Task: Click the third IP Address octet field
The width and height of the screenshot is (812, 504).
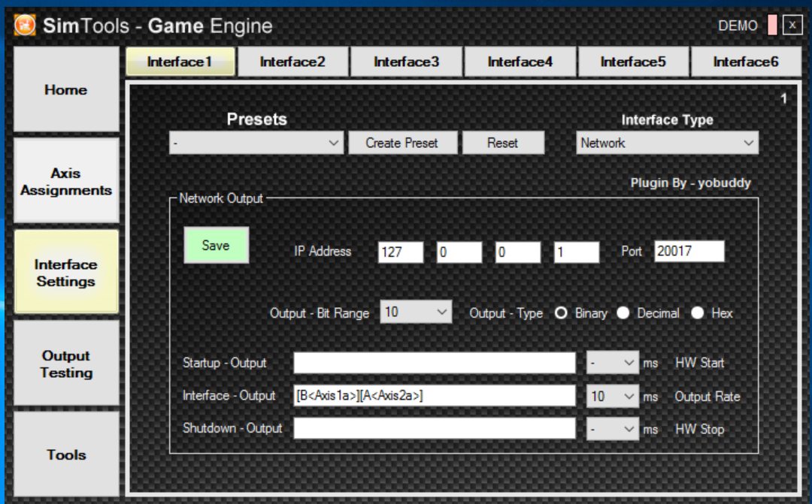Action: click(x=517, y=252)
